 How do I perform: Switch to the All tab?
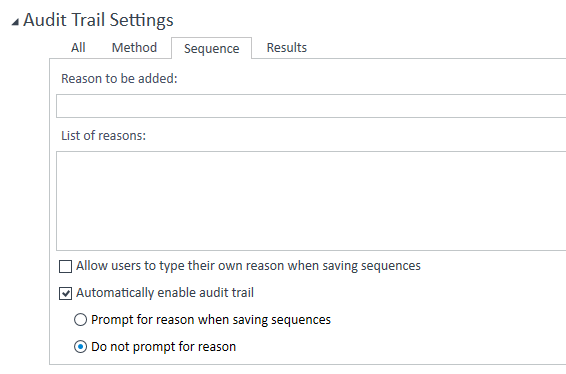coord(78,47)
